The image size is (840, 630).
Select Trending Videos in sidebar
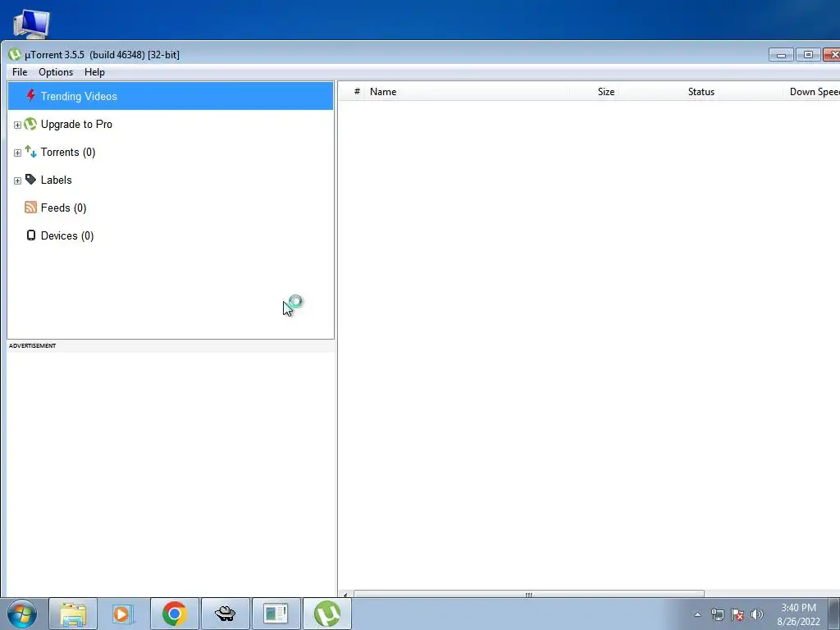click(171, 97)
